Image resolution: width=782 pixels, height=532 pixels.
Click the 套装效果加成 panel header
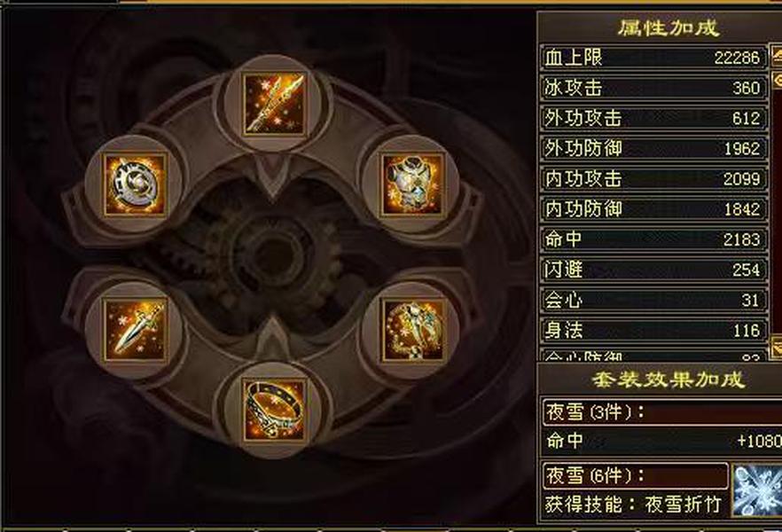[668, 379]
